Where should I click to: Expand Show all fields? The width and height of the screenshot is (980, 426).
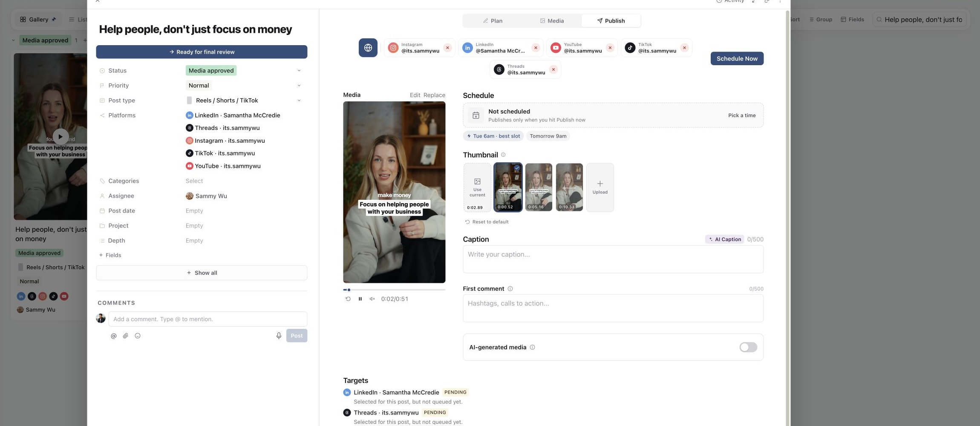[x=202, y=273]
